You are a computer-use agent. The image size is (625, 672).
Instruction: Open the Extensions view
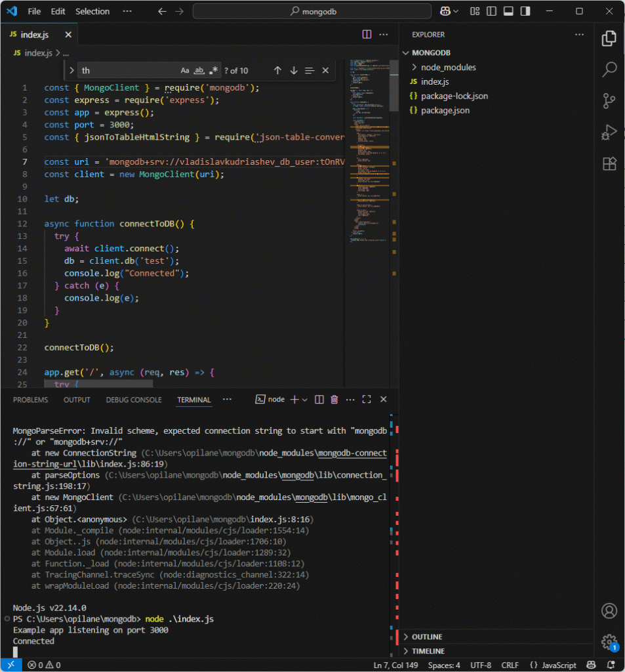(x=609, y=163)
